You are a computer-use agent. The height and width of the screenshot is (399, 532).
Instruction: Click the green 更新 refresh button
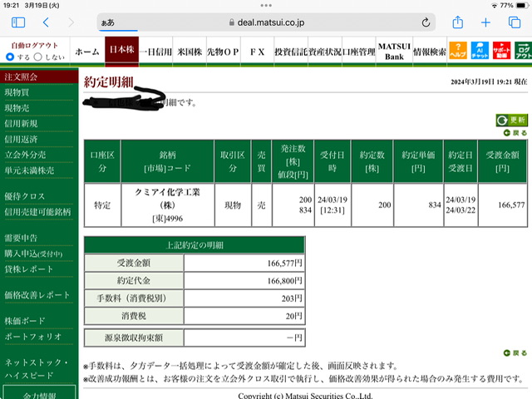click(x=512, y=120)
